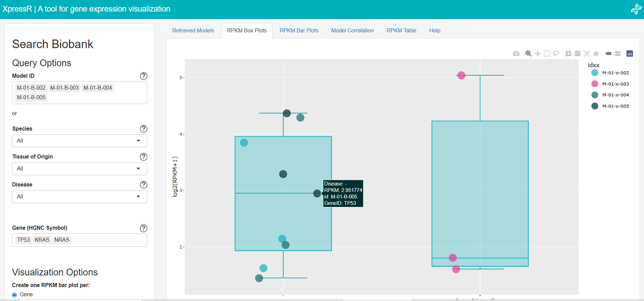Click the M-01-x-002 legend color marker
The height and width of the screenshot is (301, 644).
point(595,73)
